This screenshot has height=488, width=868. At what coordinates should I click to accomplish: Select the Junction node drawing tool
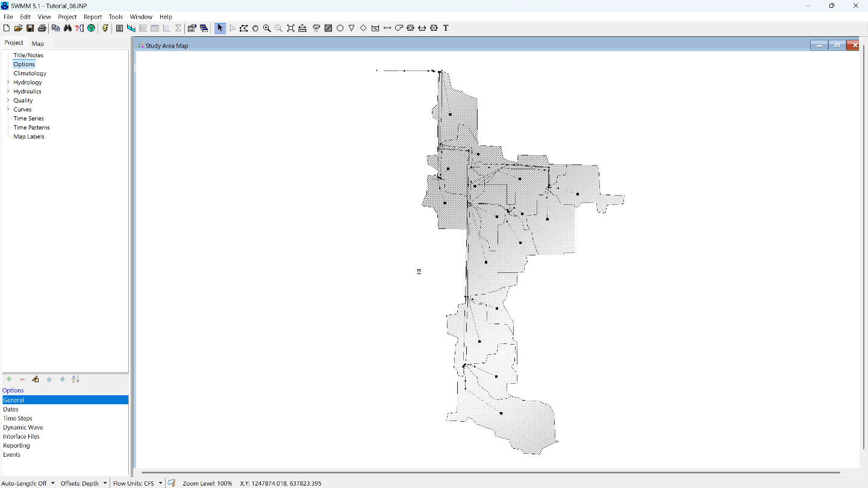(340, 28)
